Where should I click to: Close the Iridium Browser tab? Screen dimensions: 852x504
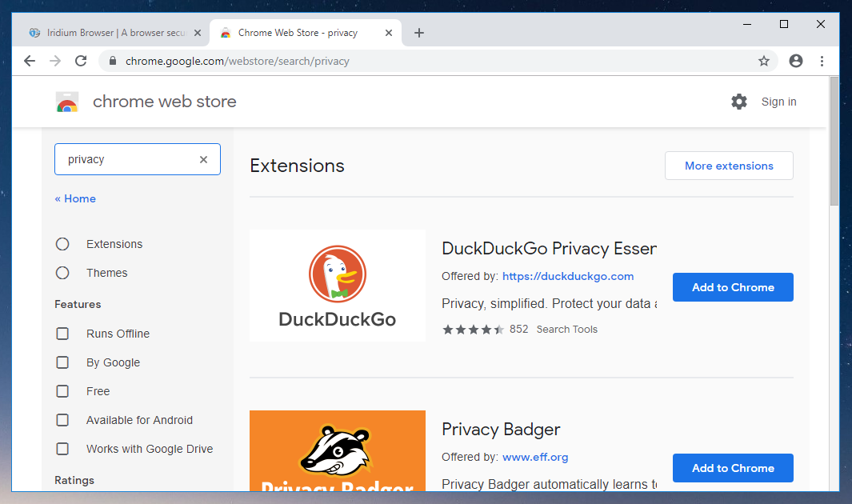coord(198,33)
